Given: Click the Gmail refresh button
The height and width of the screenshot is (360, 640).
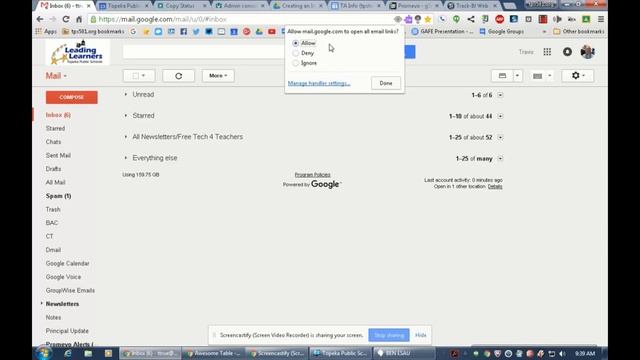Looking at the screenshot, I should (178, 76).
